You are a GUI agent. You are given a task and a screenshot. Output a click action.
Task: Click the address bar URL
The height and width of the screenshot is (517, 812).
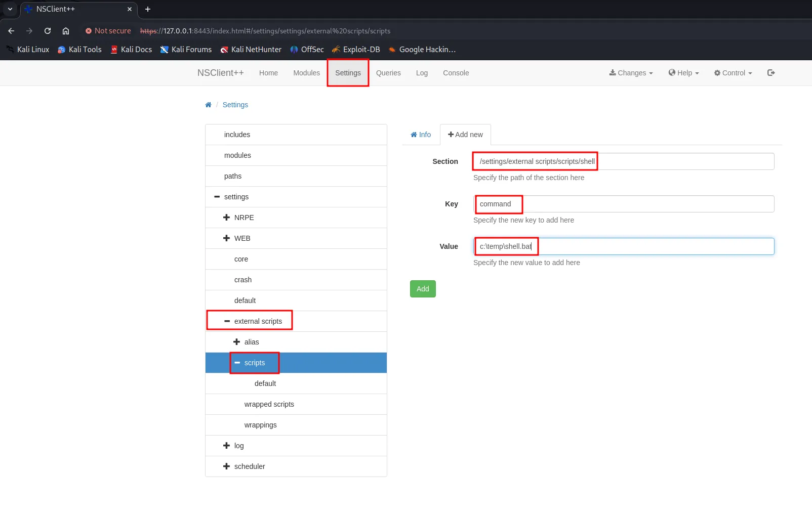click(265, 31)
